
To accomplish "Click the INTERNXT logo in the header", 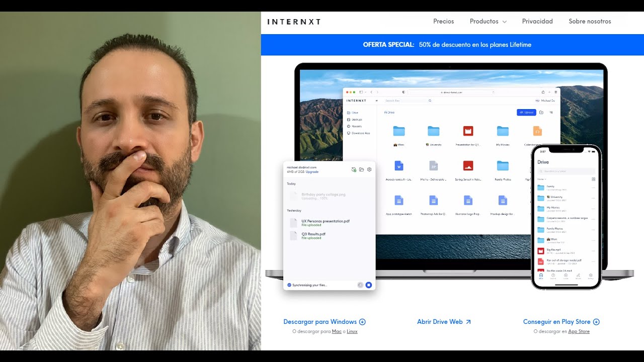I will (294, 22).
